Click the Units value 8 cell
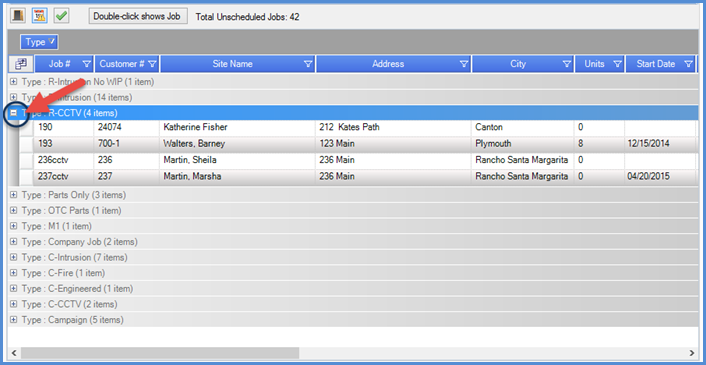The width and height of the screenshot is (706, 365). 599,144
